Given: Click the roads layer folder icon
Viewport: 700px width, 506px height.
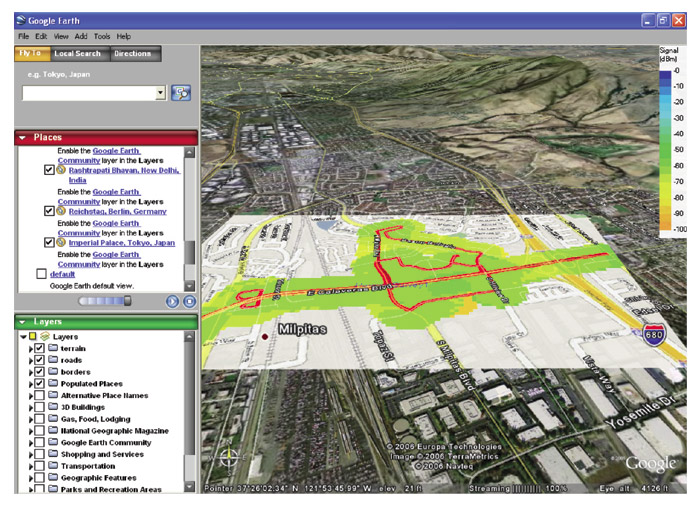Looking at the screenshot, I should [53, 360].
